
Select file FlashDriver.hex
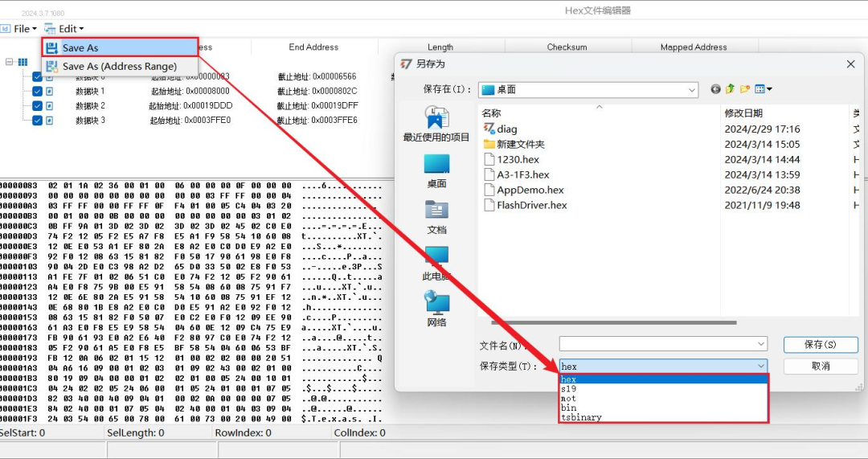(526, 205)
